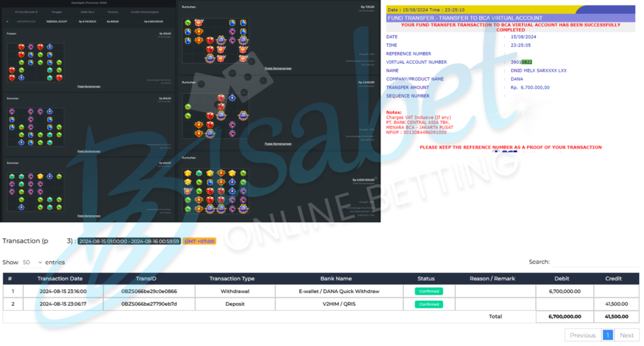Viewport: 644px width, 346px height.
Task: Sort by the Status column header
Action: pos(426,279)
